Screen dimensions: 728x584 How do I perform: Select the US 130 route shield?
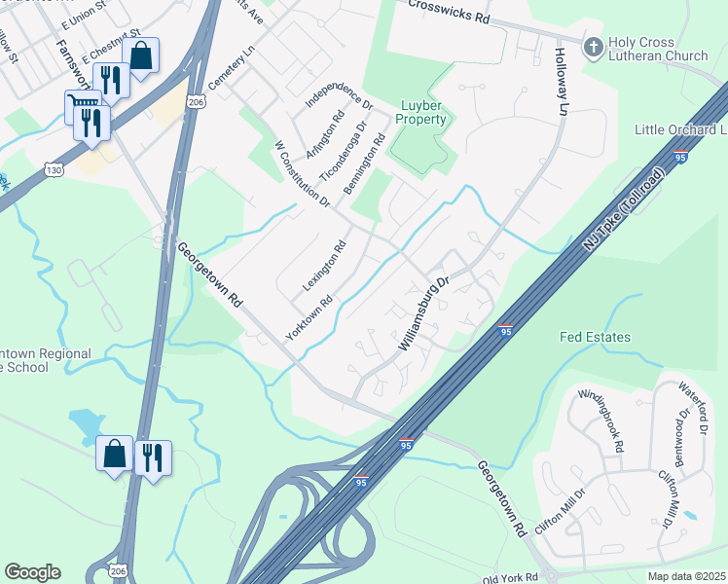tap(54, 170)
